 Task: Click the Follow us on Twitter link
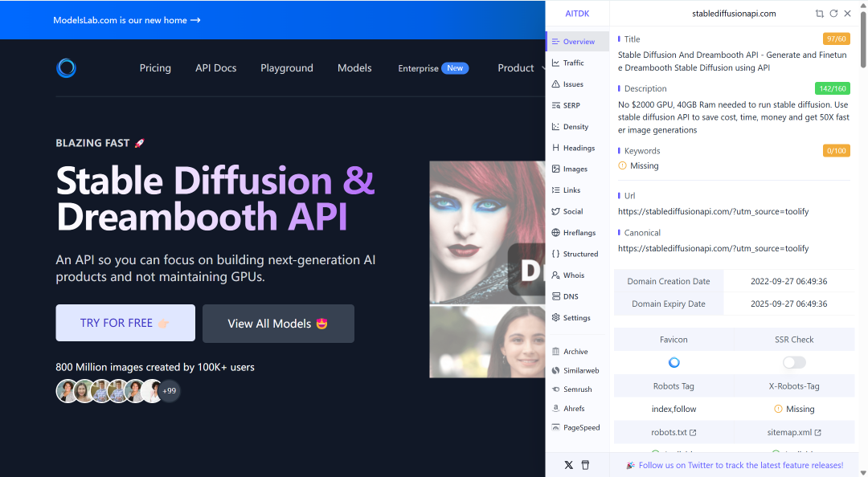741,466
